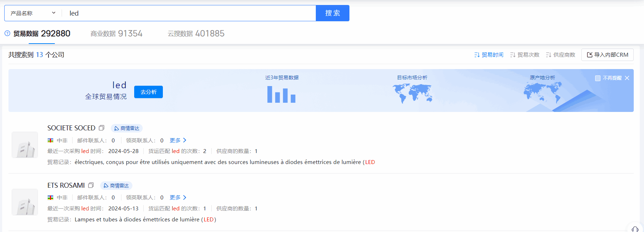The image size is (644, 232).
Task: Open 商情雷达 for ETS ROSAMI
Action: tap(116, 186)
